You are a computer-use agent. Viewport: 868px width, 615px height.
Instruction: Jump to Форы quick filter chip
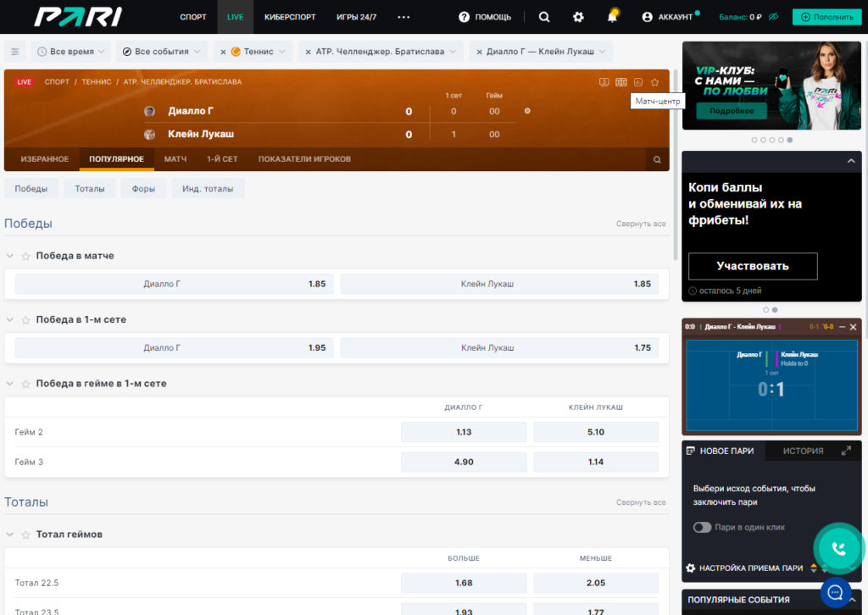[x=143, y=189]
